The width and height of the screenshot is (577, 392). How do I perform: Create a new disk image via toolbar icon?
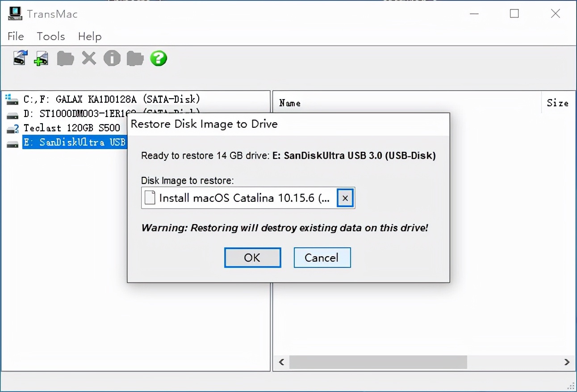click(x=41, y=58)
